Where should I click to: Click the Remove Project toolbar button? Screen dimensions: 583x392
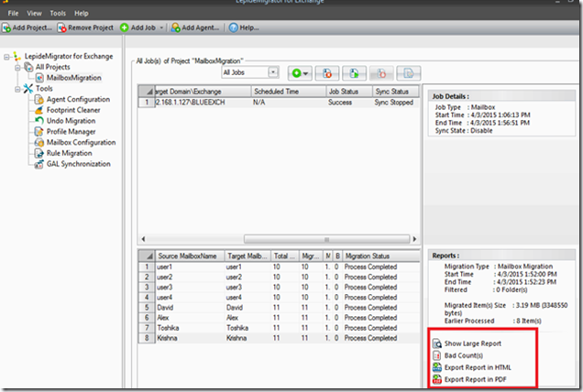(x=85, y=27)
